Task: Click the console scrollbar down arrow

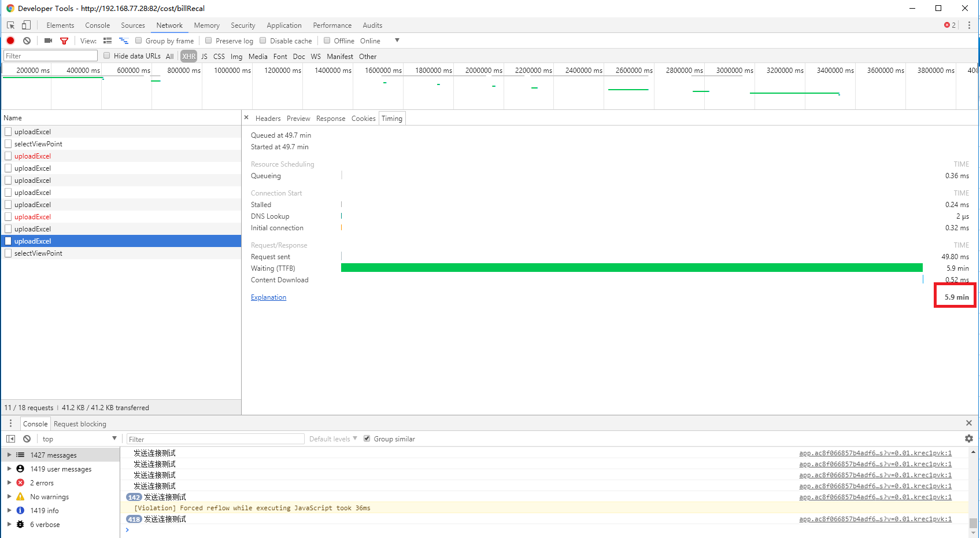Action: [x=973, y=533]
